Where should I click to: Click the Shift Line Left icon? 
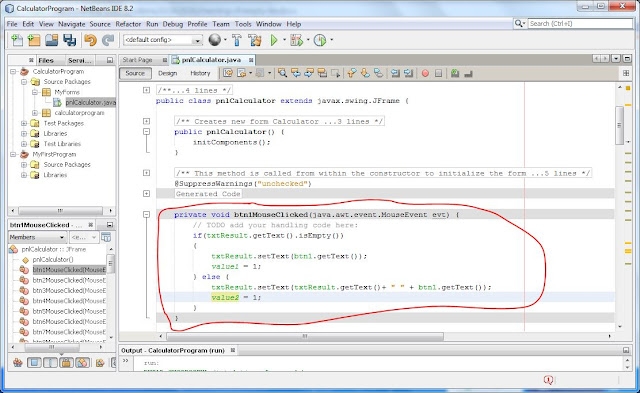[x=395, y=73]
